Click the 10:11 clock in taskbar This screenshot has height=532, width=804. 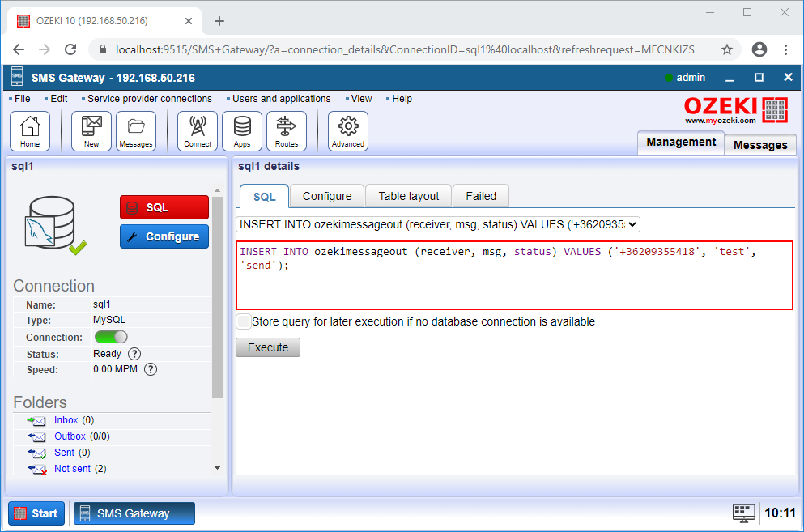coord(780,513)
